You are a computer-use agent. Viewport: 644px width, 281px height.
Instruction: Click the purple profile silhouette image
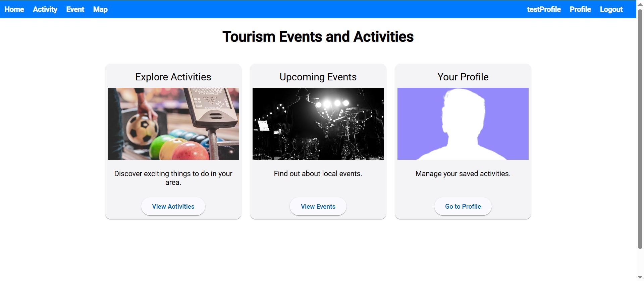coord(463,124)
